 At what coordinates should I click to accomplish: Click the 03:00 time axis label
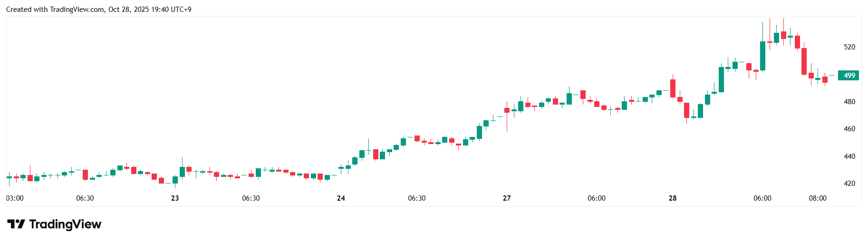[15, 198]
